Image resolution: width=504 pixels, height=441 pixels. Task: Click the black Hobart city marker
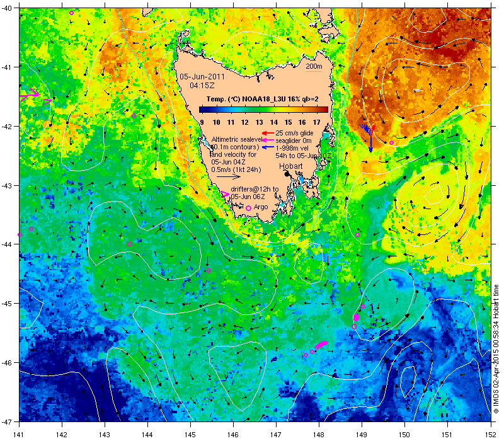[x=287, y=174]
